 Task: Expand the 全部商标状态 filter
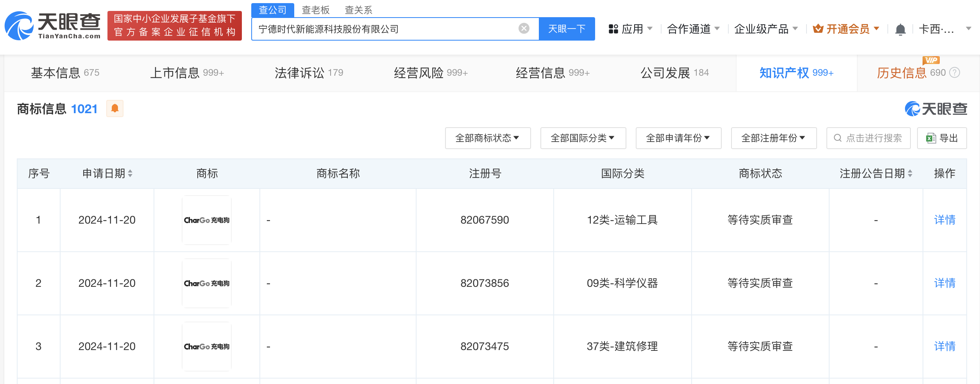[487, 138]
